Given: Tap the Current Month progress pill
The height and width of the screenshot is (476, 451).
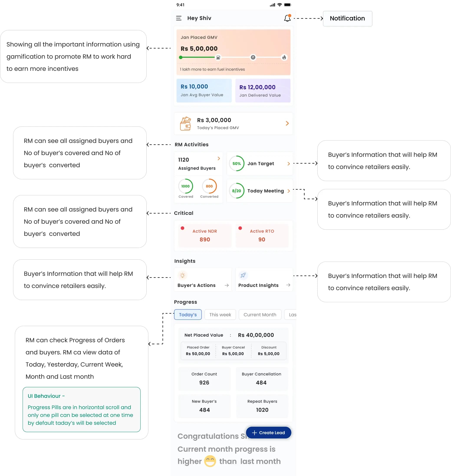Looking at the screenshot, I should (259, 315).
